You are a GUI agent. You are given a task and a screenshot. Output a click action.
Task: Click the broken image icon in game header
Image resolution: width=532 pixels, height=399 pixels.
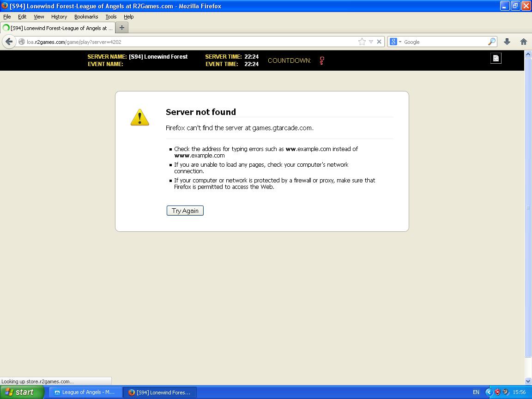point(496,58)
